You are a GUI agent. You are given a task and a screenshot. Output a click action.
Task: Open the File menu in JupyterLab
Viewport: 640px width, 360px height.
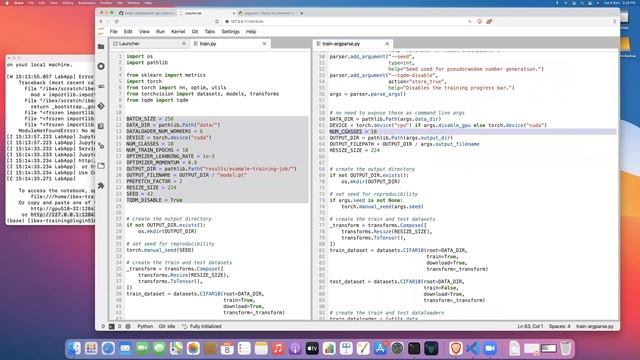tap(113, 31)
